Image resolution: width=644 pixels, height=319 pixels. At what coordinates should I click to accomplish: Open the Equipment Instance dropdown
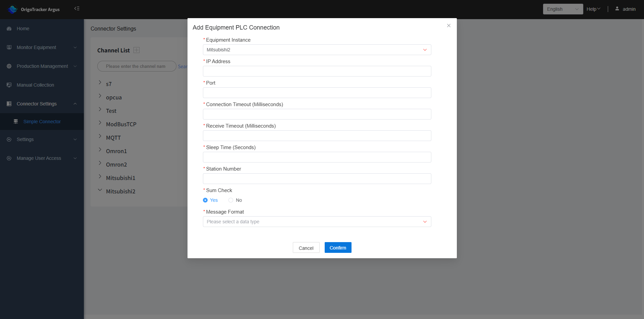(317, 50)
